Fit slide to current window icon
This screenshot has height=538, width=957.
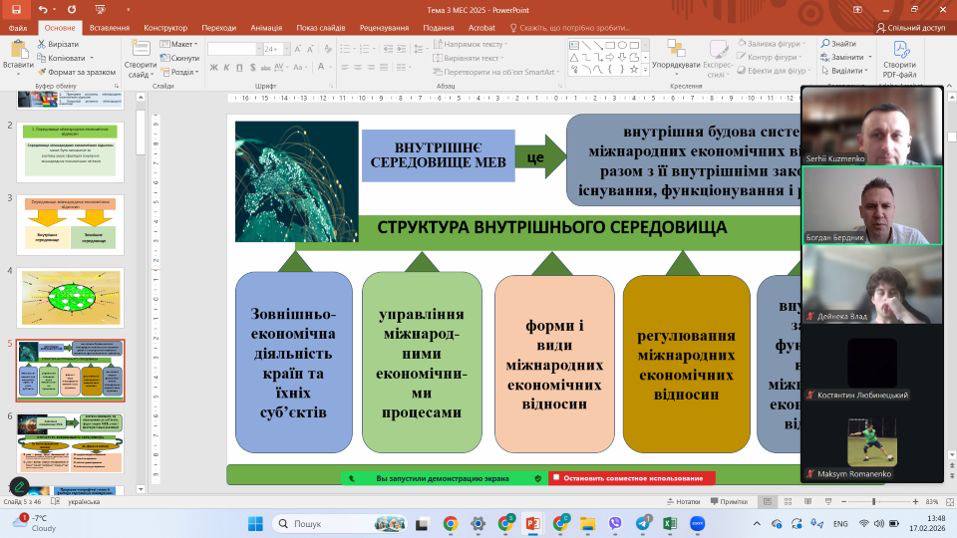[950, 501]
